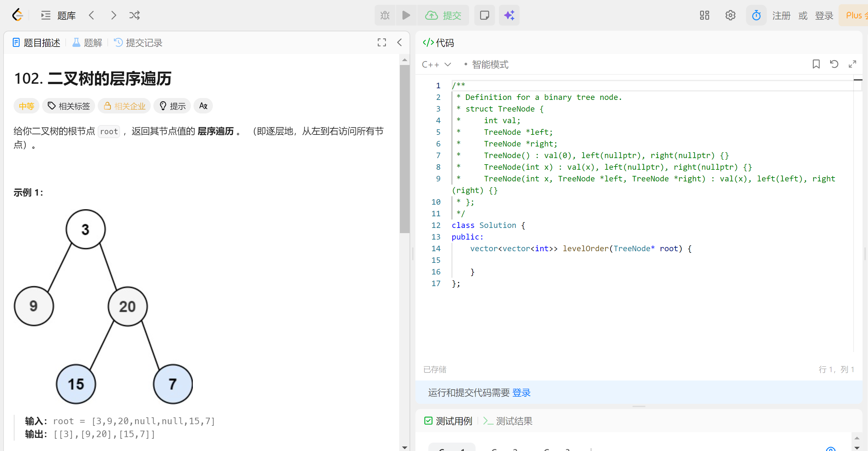Open settings gear icon
This screenshot has width=868, height=451.
click(x=730, y=15)
